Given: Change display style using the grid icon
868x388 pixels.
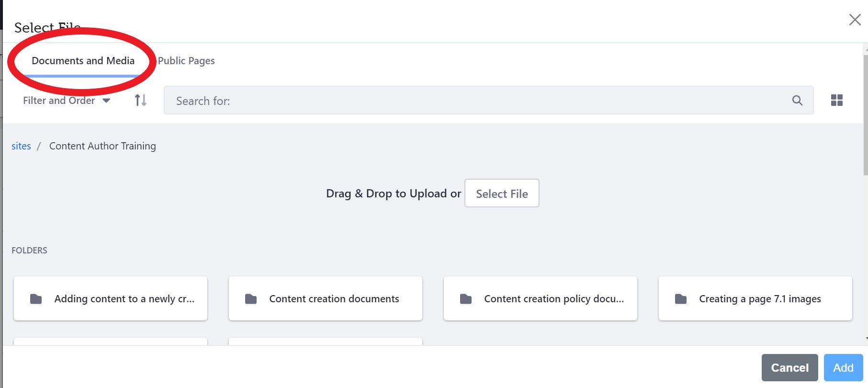Looking at the screenshot, I should [836, 100].
